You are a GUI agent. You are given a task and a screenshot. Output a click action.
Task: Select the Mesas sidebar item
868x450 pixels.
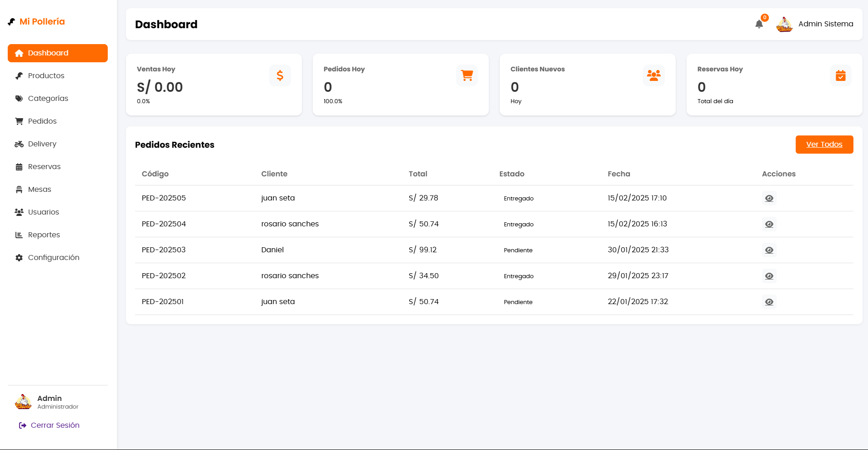click(x=40, y=190)
